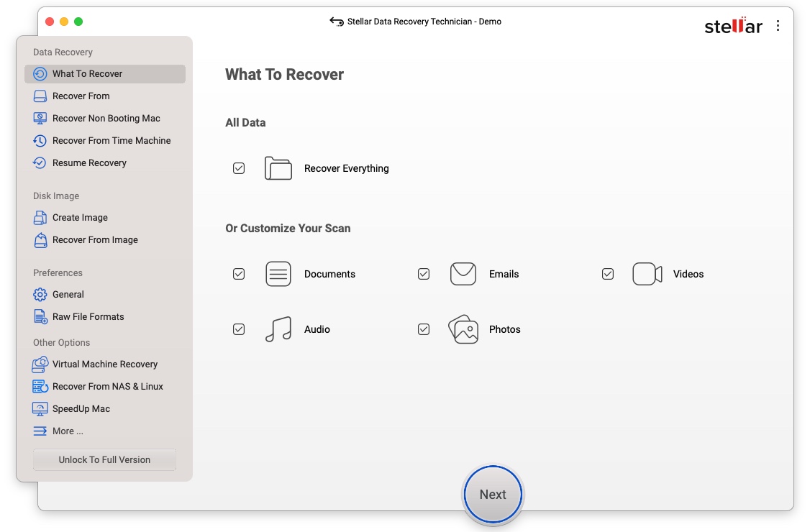Viewport: 810px width, 532px height.
Task: Open Recover From in sidebar
Action: coord(81,96)
